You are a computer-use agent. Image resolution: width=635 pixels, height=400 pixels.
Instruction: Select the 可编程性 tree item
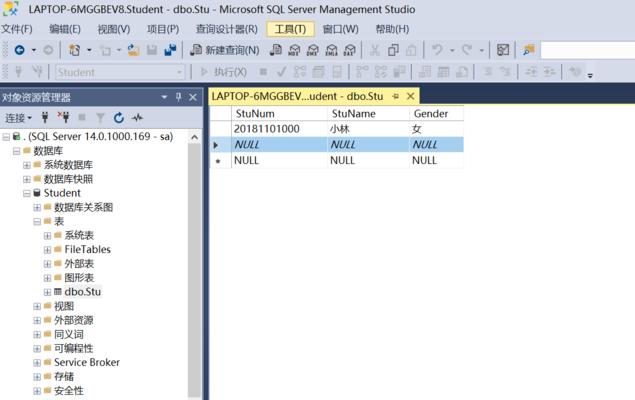(73, 348)
